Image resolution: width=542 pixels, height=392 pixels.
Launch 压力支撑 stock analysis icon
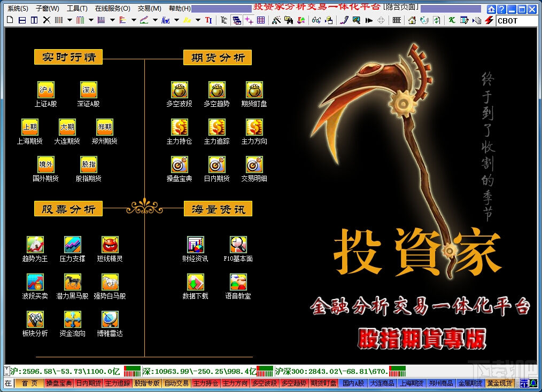pos(73,245)
